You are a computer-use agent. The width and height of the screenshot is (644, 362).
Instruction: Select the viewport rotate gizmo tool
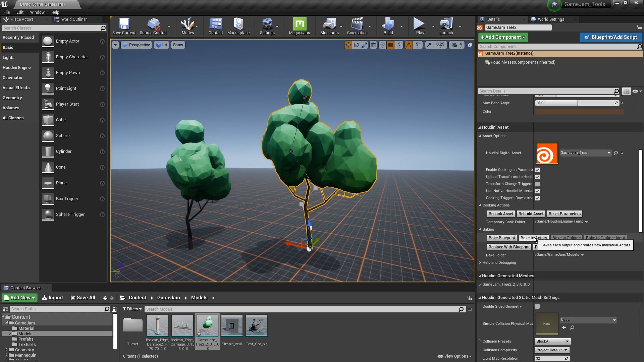[356, 45]
